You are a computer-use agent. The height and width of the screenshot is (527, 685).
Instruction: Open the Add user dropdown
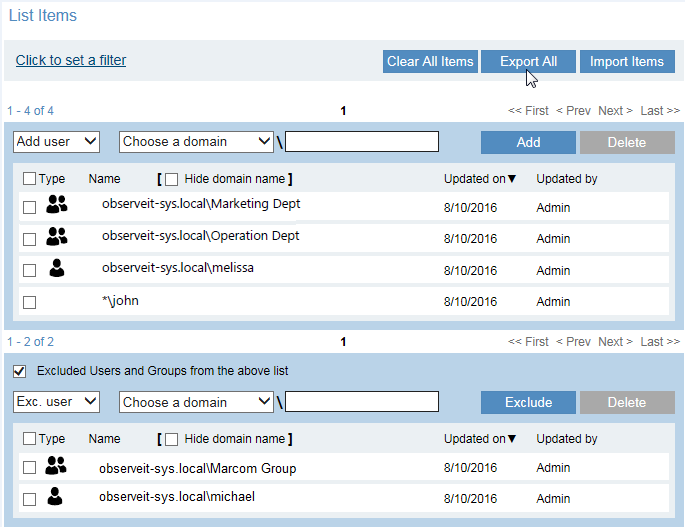pos(56,142)
